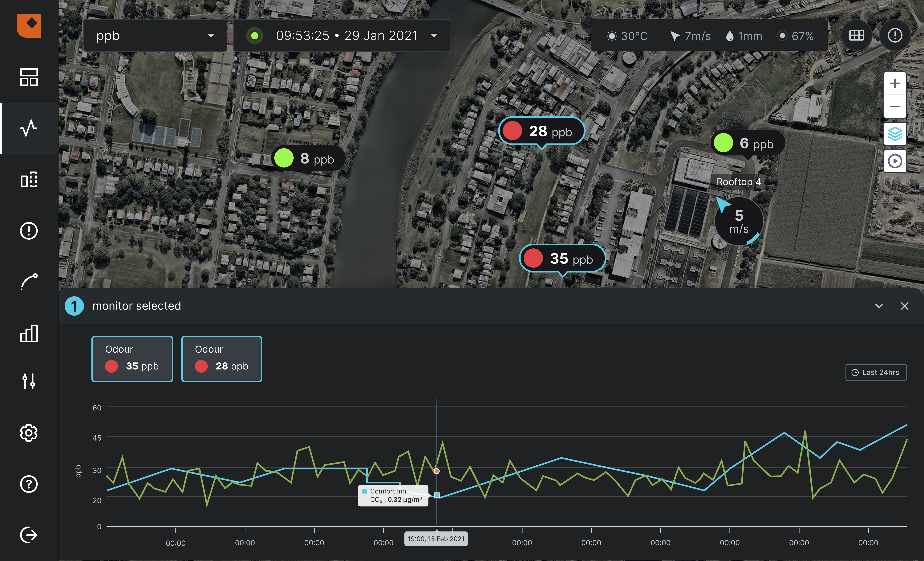Select the real-time activity waveform icon
Viewport: 924px width, 561px height.
tap(29, 128)
